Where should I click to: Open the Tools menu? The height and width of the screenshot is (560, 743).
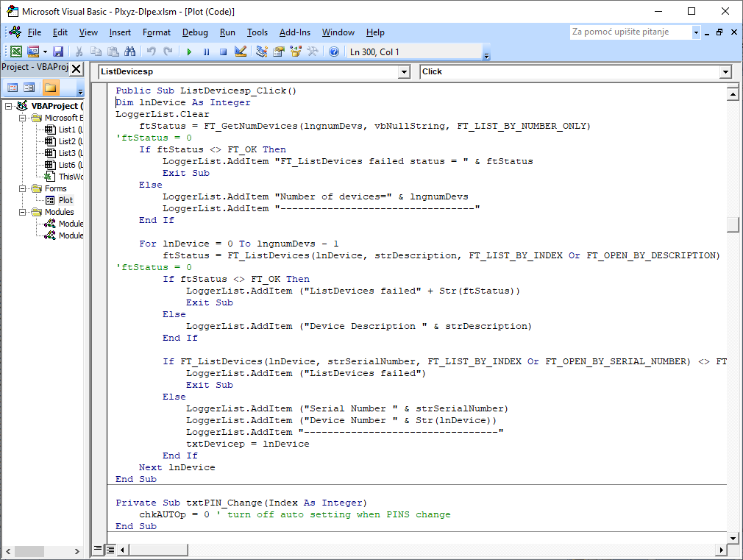pyautogui.click(x=257, y=32)
